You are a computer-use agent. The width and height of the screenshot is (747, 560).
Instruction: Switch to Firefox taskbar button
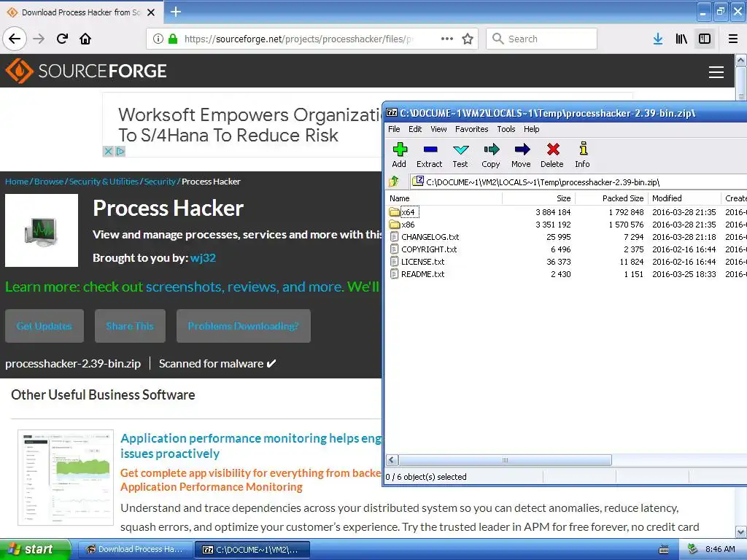[135, 549]
